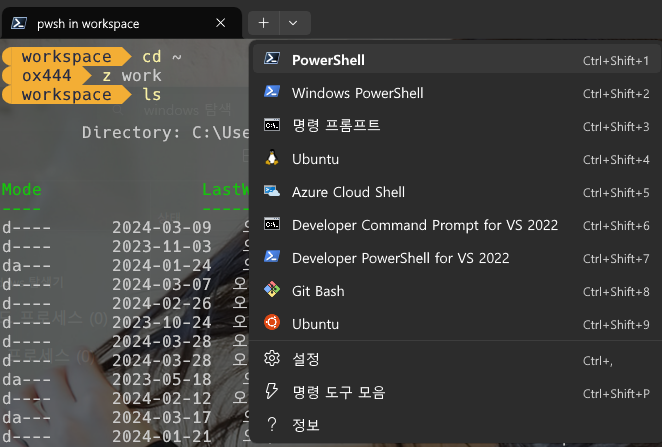Screen dimensions: 662x447
Task: Click the Azure Cloud Shell icon
Action: [272, 191]
